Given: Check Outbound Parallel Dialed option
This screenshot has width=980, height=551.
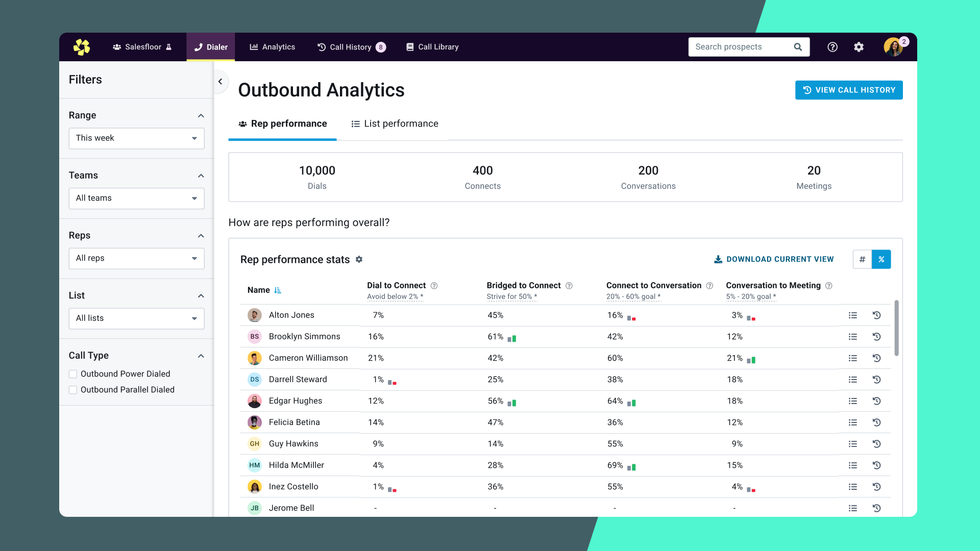Looking at the screenshot, I should (73, 390).
